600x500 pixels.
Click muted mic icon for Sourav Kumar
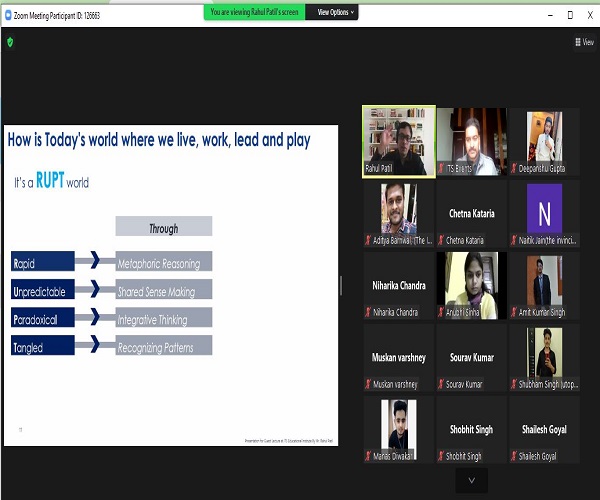click(441, 384)
